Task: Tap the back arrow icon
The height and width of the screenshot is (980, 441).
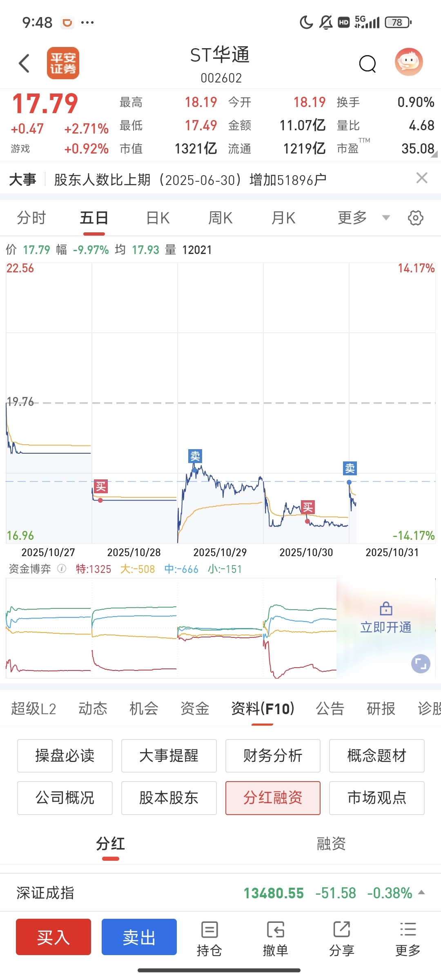Action: point(24,63)
